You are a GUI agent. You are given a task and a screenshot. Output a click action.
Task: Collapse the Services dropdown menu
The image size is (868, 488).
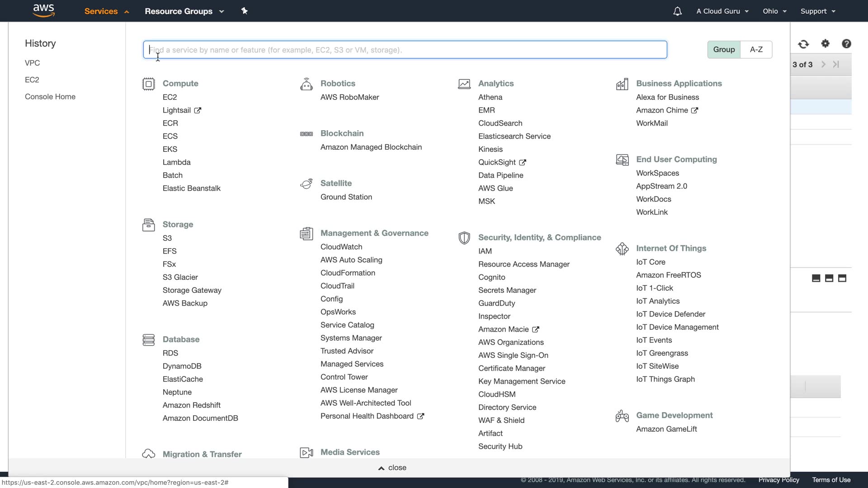[107, 11]
